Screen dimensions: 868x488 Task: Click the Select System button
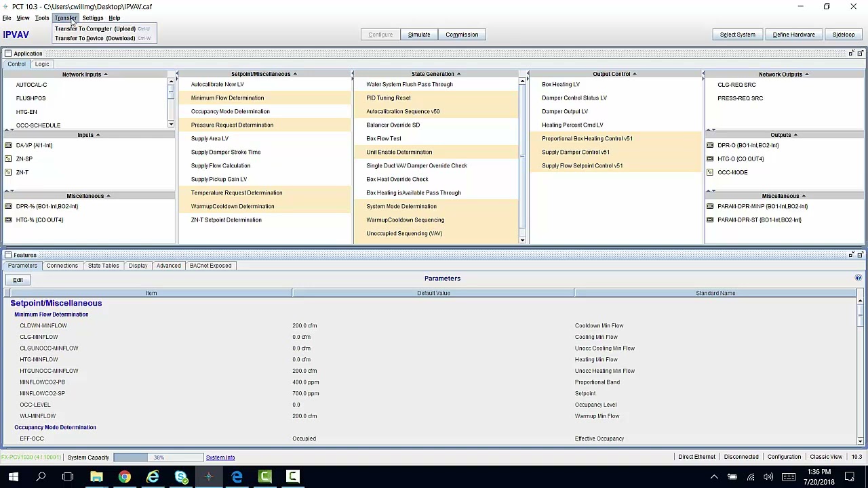coord(737,35)
